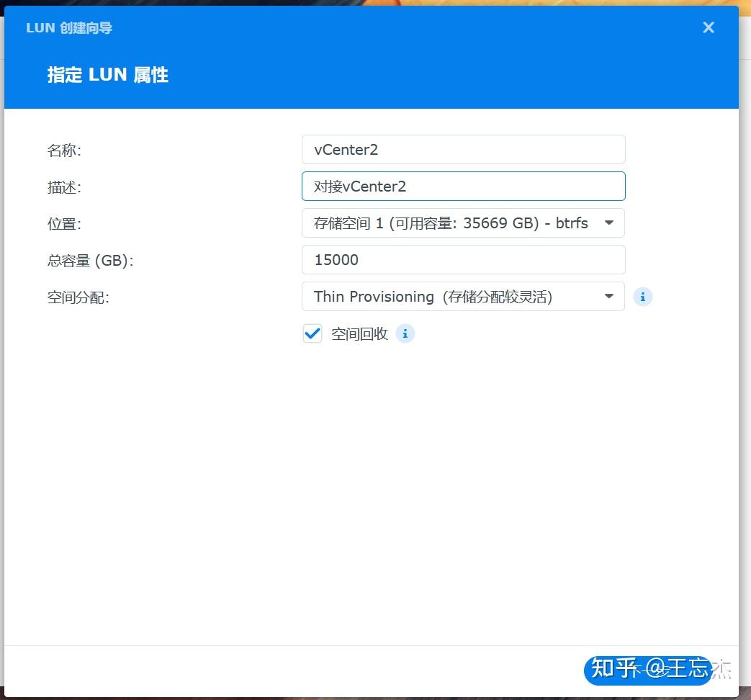This screenshot has height=700, width=751.
Task: Click the chevron to change storage location
Action: tap(608, 223)
